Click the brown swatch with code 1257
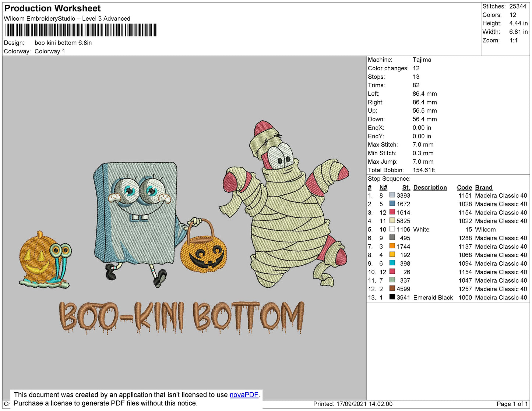Viewport: 532px width, 411px height. click(x=392, y=289)
